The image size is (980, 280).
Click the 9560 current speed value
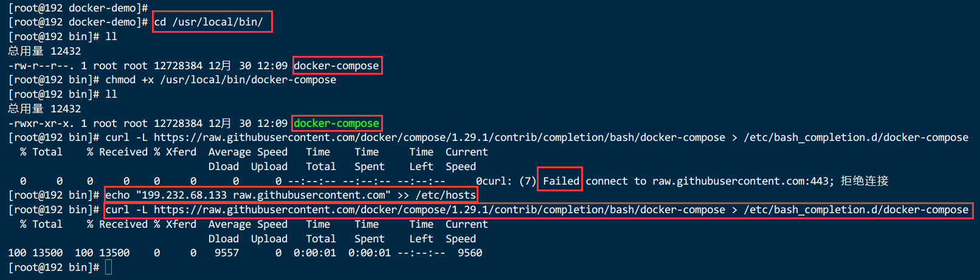[470, 253]
